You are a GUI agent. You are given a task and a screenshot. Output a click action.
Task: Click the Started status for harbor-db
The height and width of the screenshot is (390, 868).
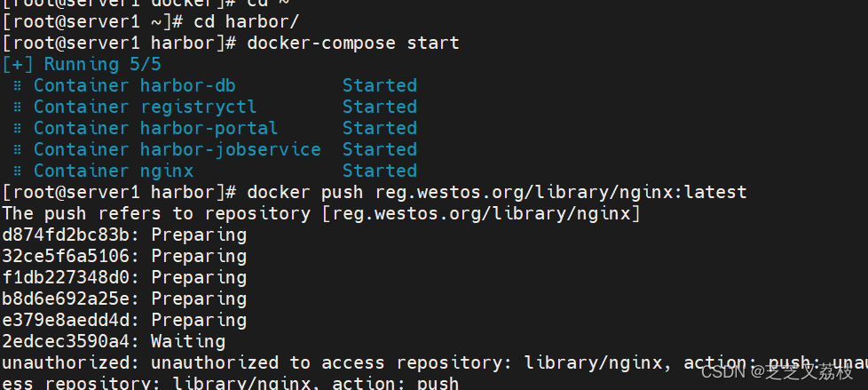379,86
